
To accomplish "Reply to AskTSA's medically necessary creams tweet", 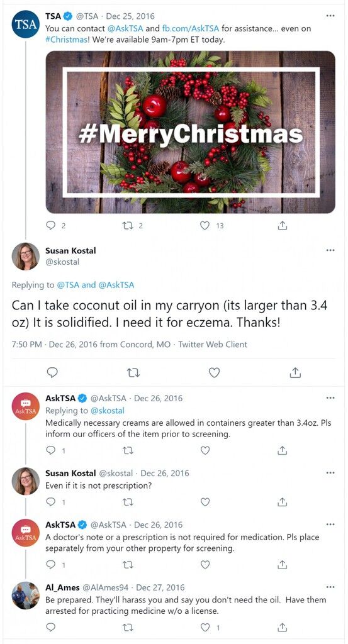I will tap(52, 450).
